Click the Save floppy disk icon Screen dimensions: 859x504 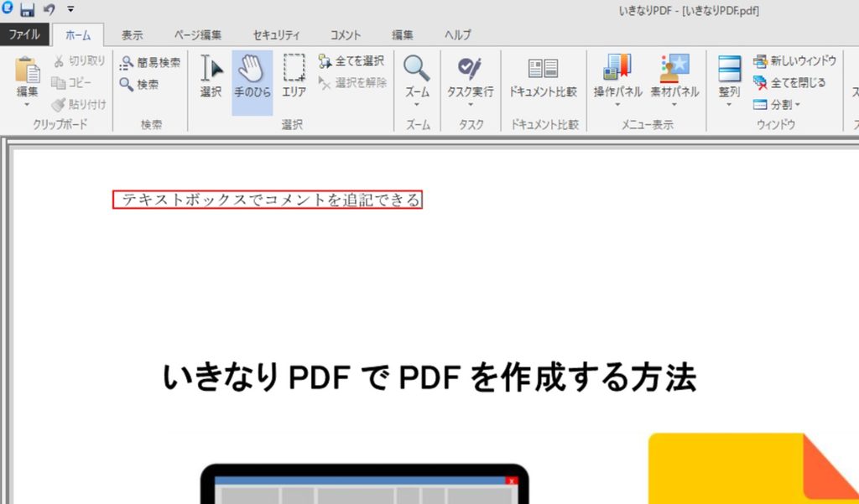tap(27, 9)
